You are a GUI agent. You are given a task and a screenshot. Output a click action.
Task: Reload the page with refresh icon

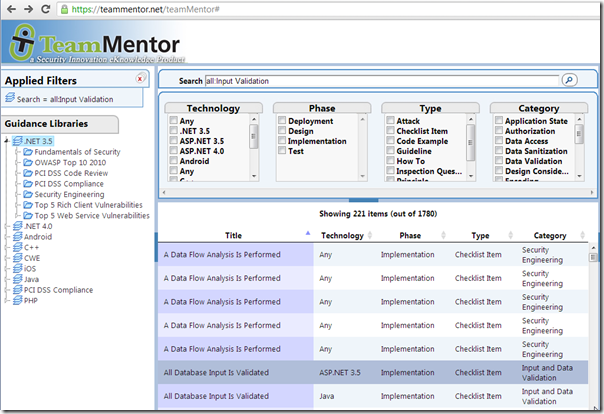click(45, 9)
